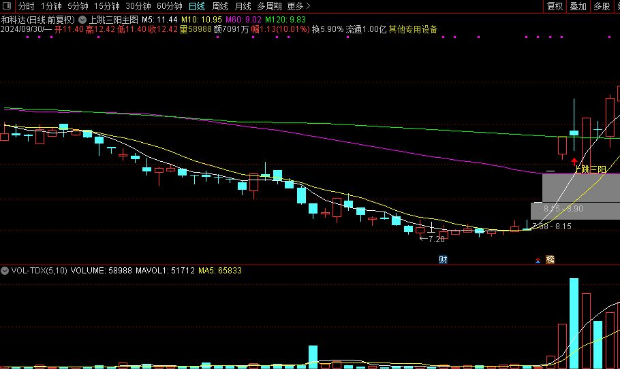620x369 pixels.
Task: Open the round indicator menu icon beside 上跳三阳主图
Action: click(82, 19)
